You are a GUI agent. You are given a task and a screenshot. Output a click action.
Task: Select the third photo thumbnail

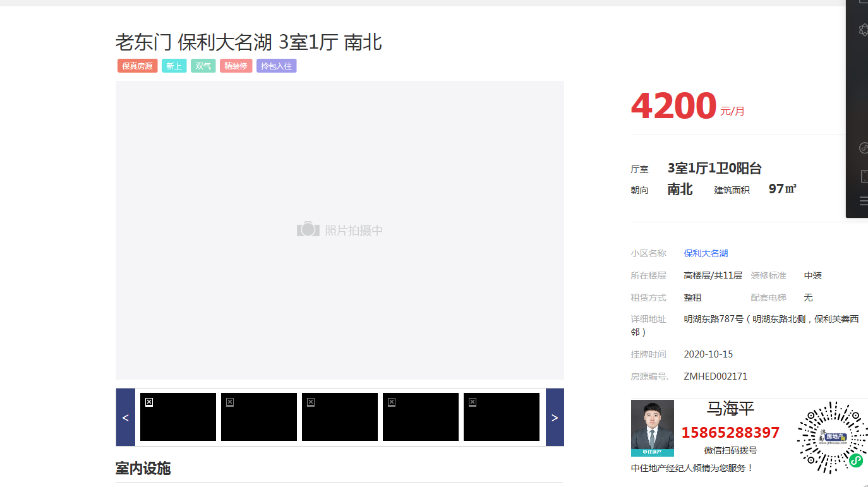coord(340,417)
